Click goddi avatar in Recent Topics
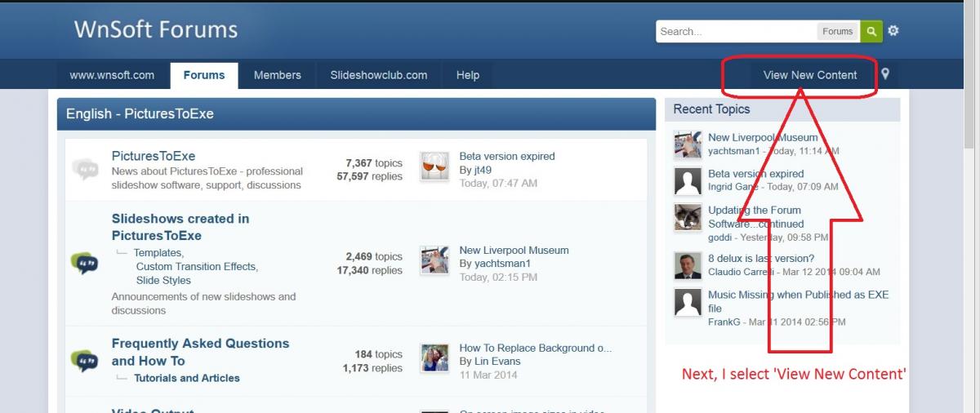980x413 pixels. pos(688,217)
